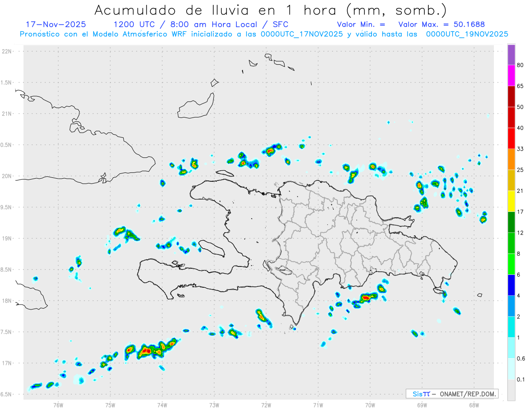Click the colorbar label "25"
532x411 pixels.
pyautogui.click(x=520, y=170)
